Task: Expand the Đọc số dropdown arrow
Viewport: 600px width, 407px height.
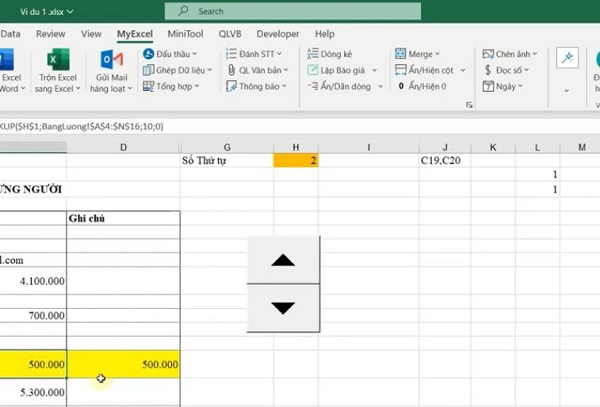Action: pyautogui.click(x=526, y=70)
